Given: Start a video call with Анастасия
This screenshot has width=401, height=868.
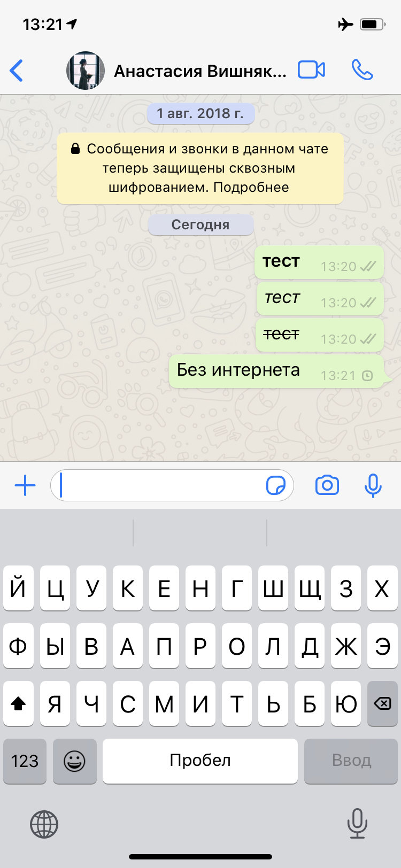Looking at the screenshot, I should point(311,70).
